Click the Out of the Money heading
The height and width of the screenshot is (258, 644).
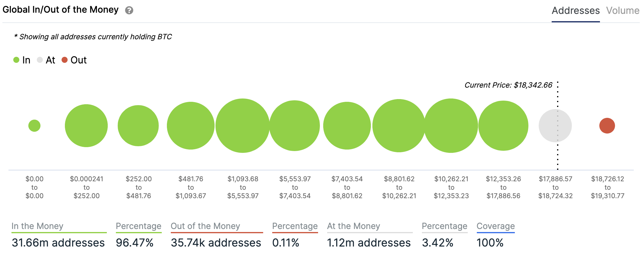pyautogui.click(x=205, y=226)
